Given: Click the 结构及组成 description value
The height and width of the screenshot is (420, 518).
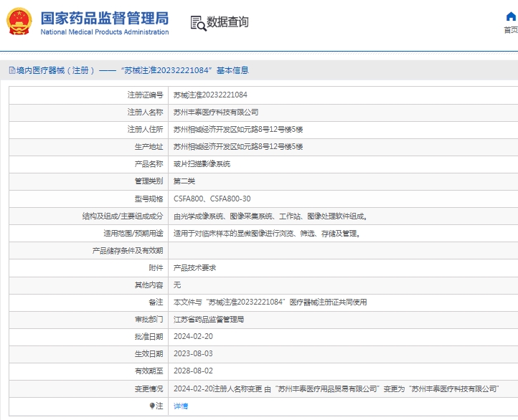Looking at the screenshot, I should coord(270,216).
